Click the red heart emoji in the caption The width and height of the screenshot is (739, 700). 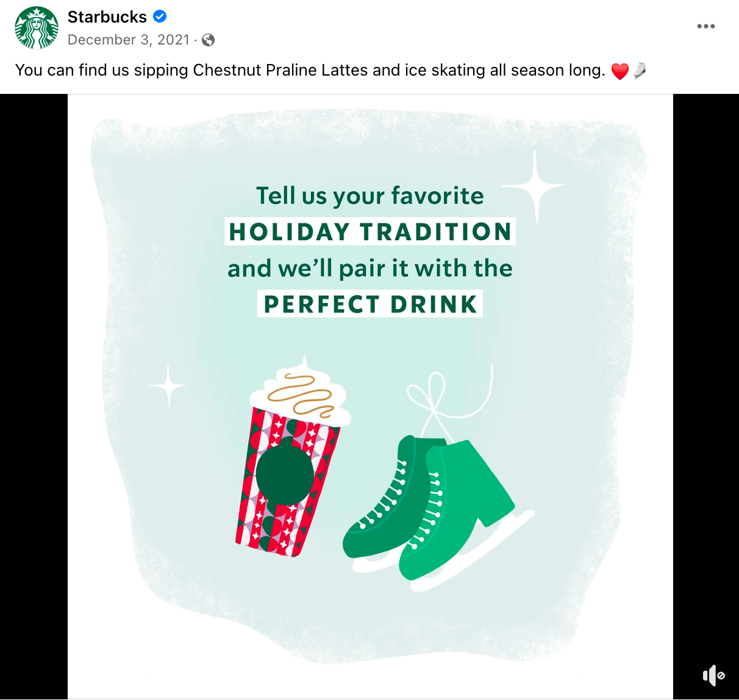(619, 70)
